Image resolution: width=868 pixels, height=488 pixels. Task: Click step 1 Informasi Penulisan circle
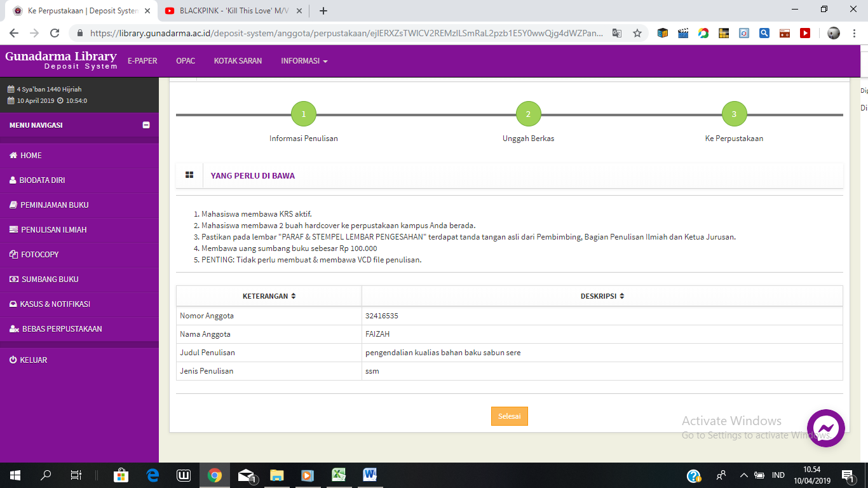coord(304,114)
